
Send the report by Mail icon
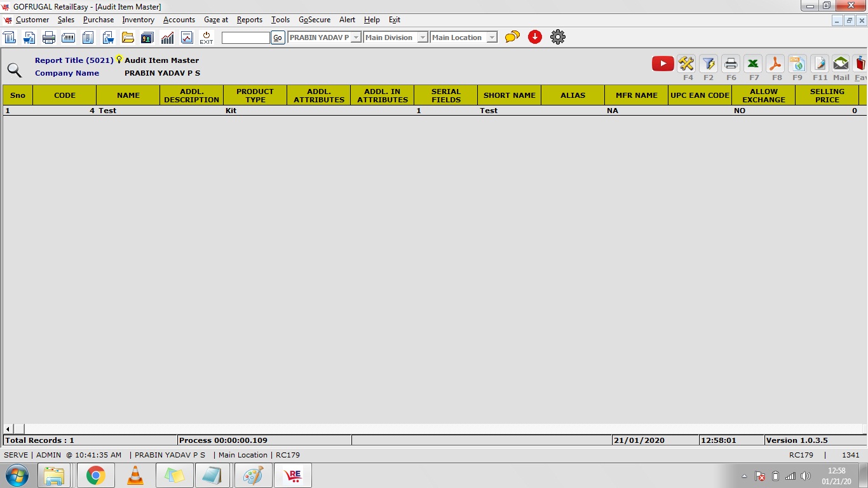click(x=841, y=64)
